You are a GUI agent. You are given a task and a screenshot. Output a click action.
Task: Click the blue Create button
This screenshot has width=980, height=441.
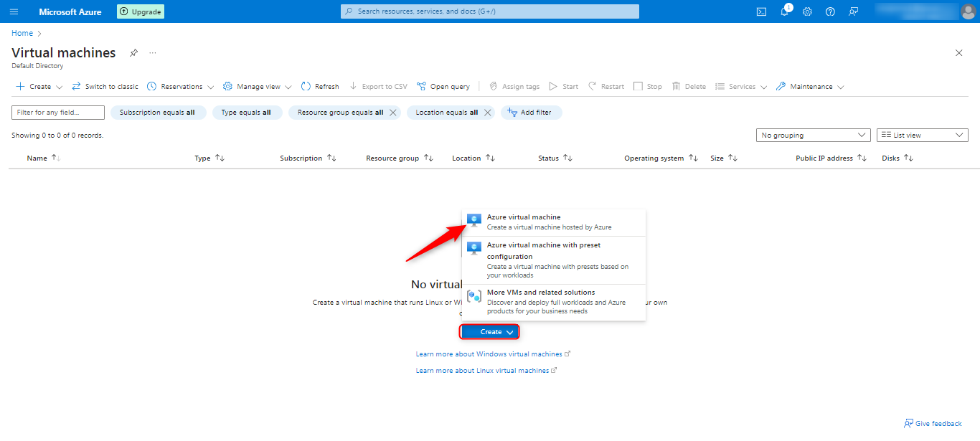pos(489,332)
